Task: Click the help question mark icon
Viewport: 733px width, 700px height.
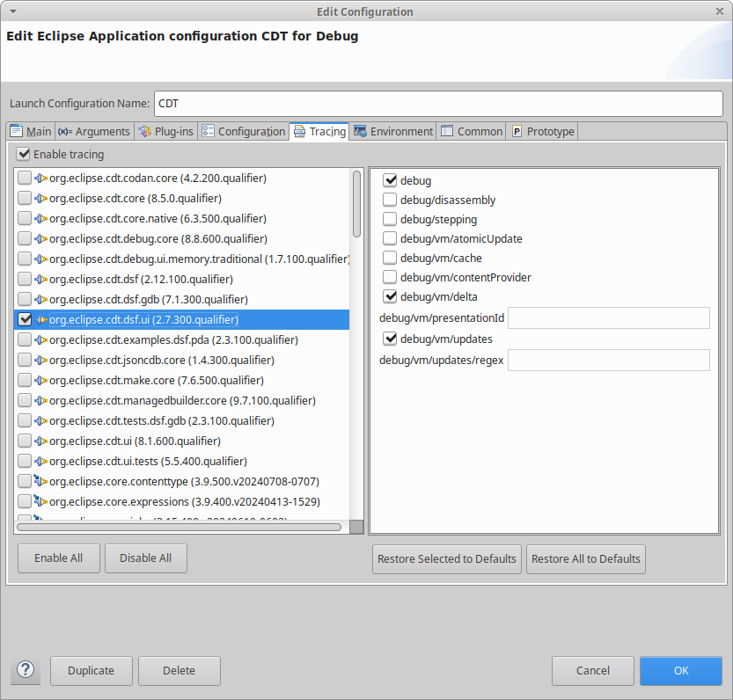Action: (x=25, y=670)
